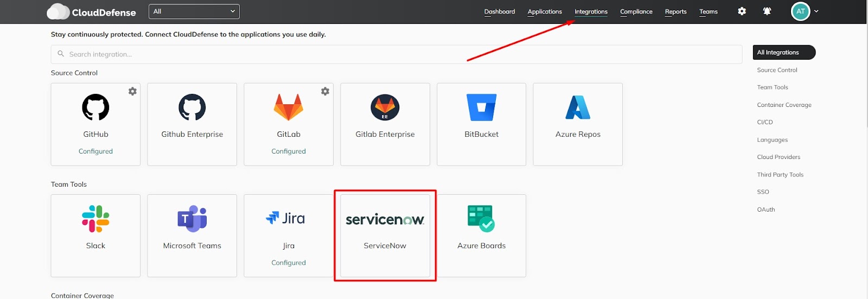Image resolution: width=868 pixels, height=299 pixels.
Task: Click the BitBucket card label
Action: pos(482,134)
